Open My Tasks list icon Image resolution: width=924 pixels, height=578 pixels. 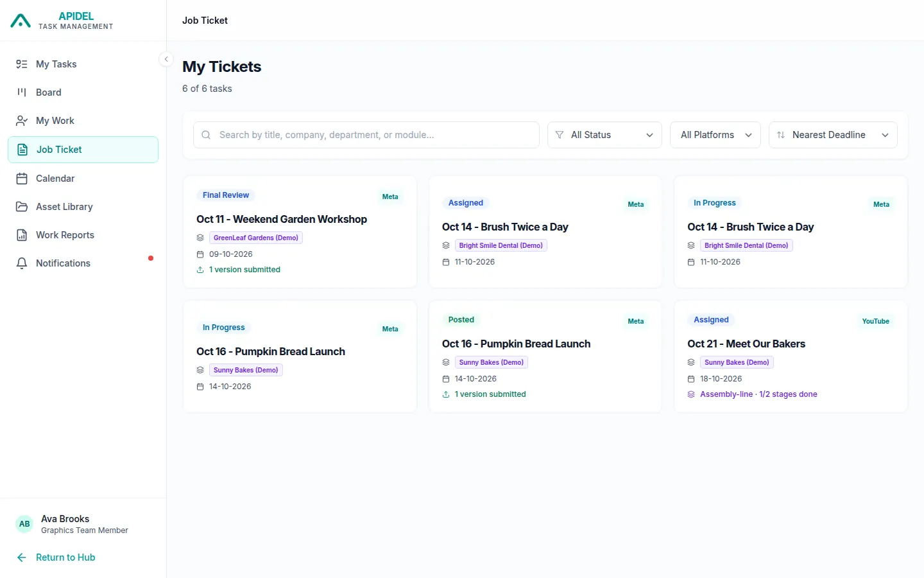22,64
